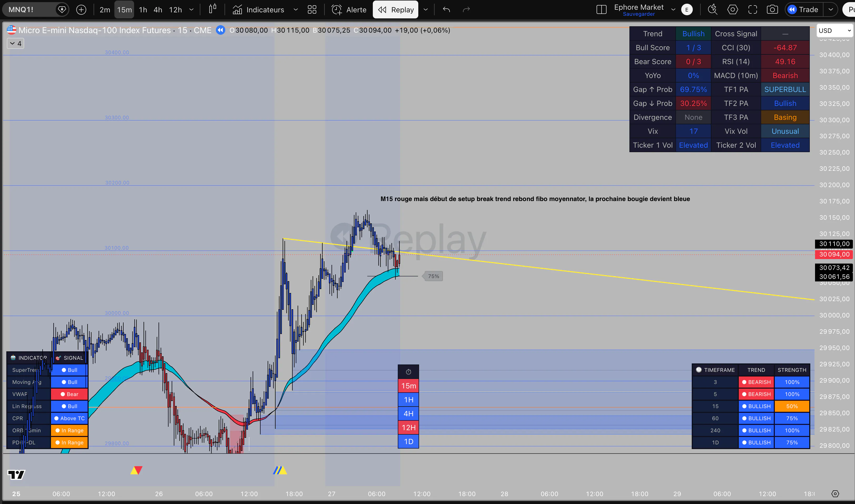Undo the last chart action
The image size is (855, 504).
pos(446,9)
